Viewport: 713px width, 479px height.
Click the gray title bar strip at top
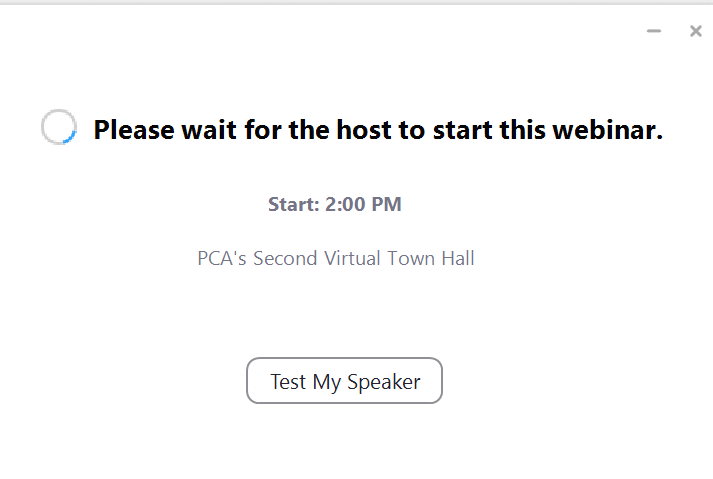tap(356, 2)
